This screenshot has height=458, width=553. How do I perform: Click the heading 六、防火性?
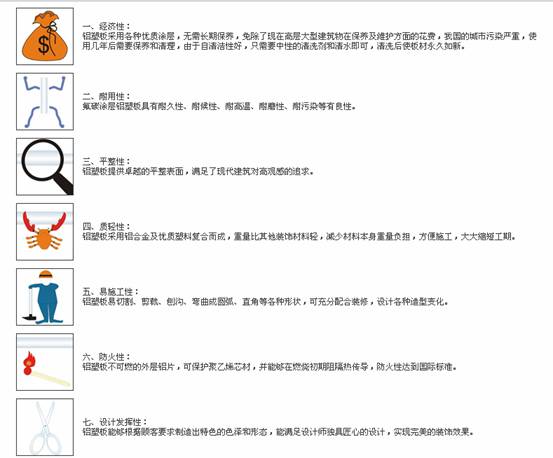(107, 357)
